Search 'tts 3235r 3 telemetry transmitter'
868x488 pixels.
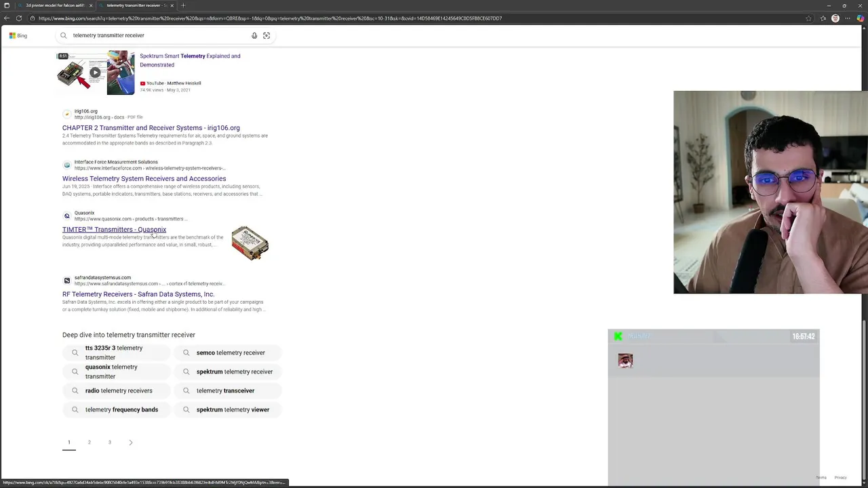pyautogui.click(x=117, y=352)
